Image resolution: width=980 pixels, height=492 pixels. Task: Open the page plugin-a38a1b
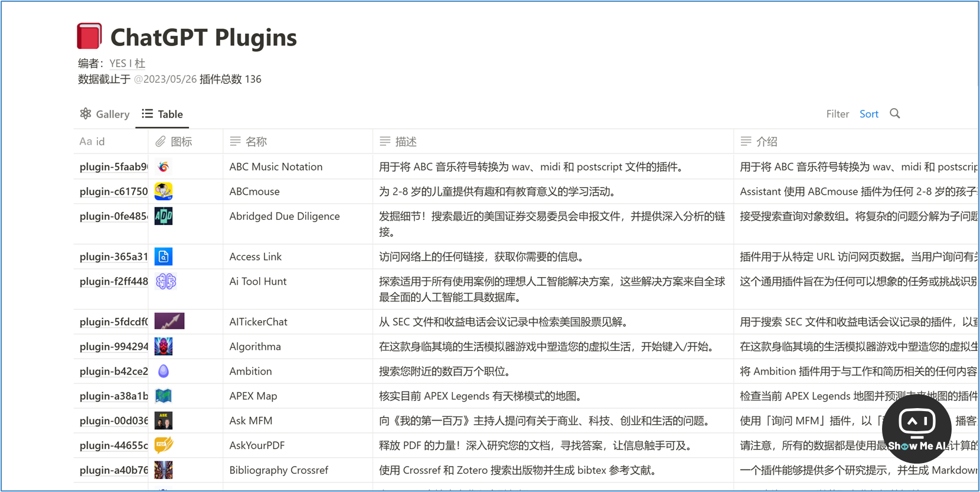tap(113, 396)
